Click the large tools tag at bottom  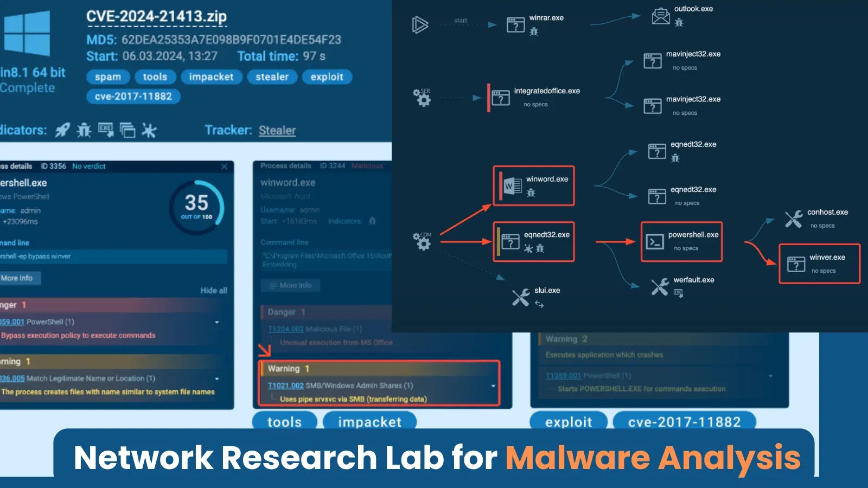(285, 421)
